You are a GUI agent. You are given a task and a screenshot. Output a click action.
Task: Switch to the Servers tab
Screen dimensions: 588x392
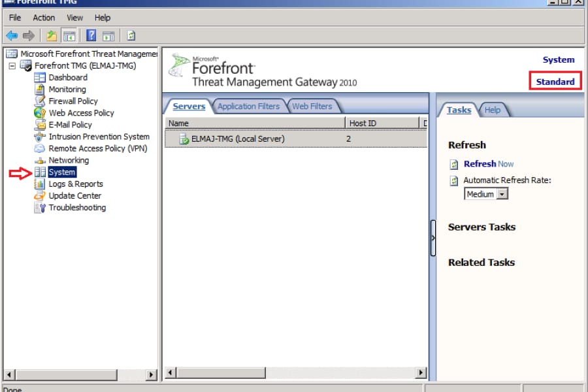(x=189, y=106)
